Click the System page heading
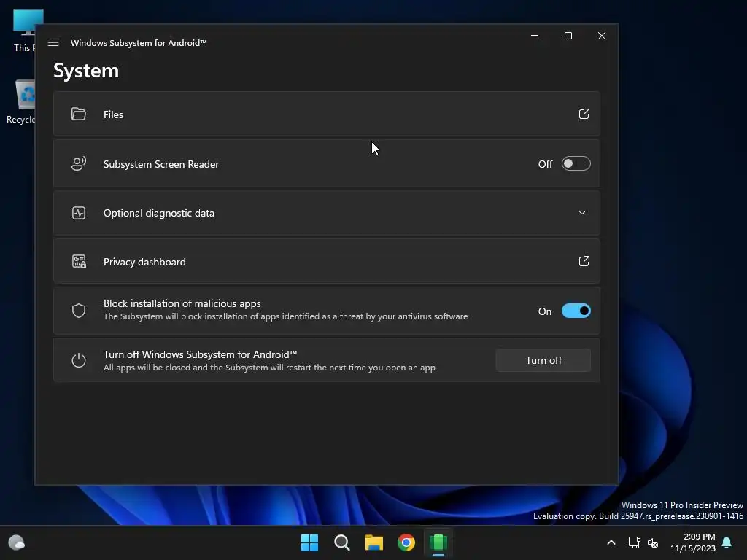 click(86, 71)
